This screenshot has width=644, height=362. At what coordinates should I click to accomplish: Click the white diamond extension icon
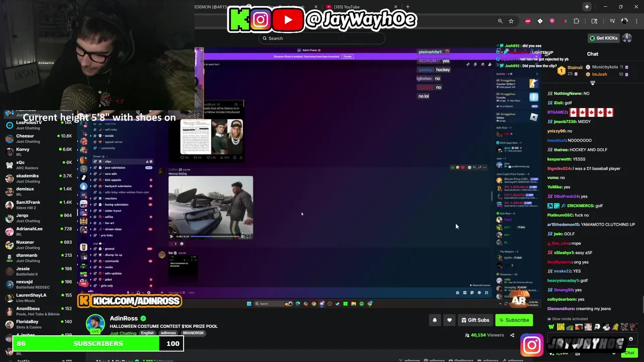[540, 21]
